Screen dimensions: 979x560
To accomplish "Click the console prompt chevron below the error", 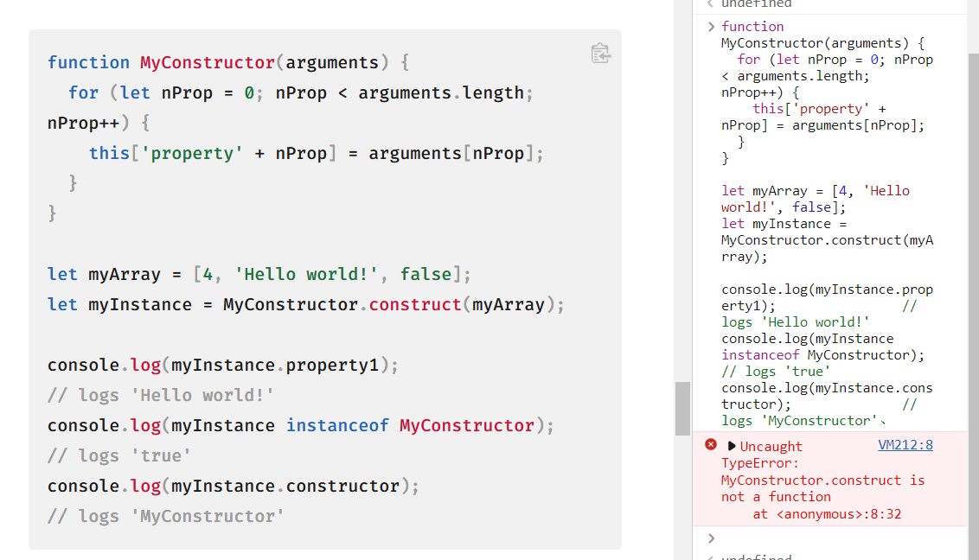I will coord(711,538).
